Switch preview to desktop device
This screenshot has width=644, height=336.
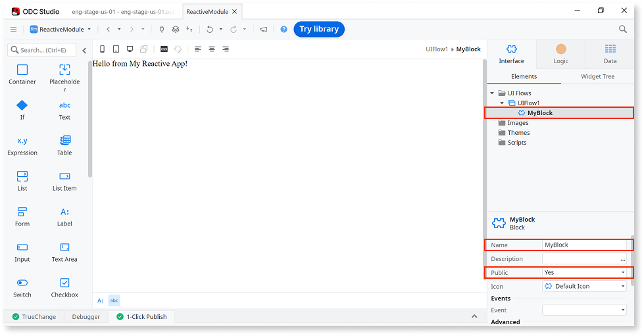point(130,49)
